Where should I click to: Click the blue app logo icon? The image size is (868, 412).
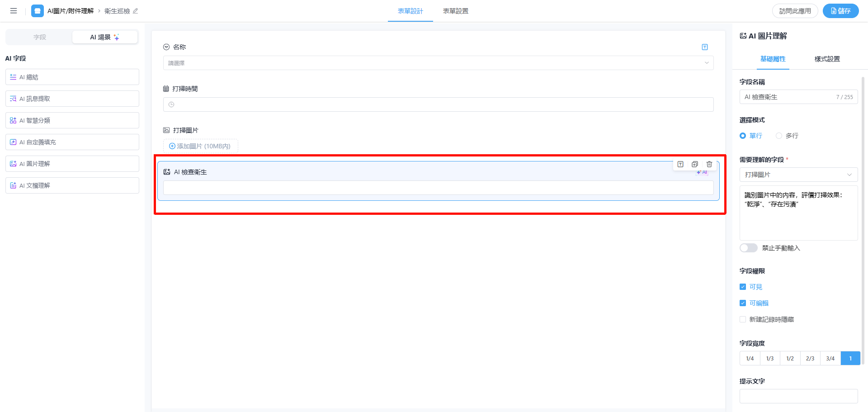pos(37,11)
